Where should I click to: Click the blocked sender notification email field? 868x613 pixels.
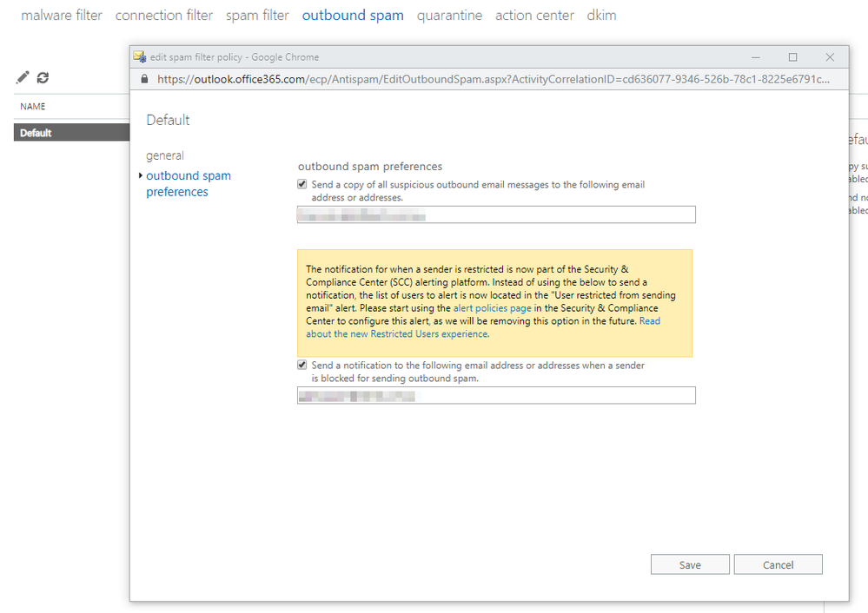coord(496,395)
